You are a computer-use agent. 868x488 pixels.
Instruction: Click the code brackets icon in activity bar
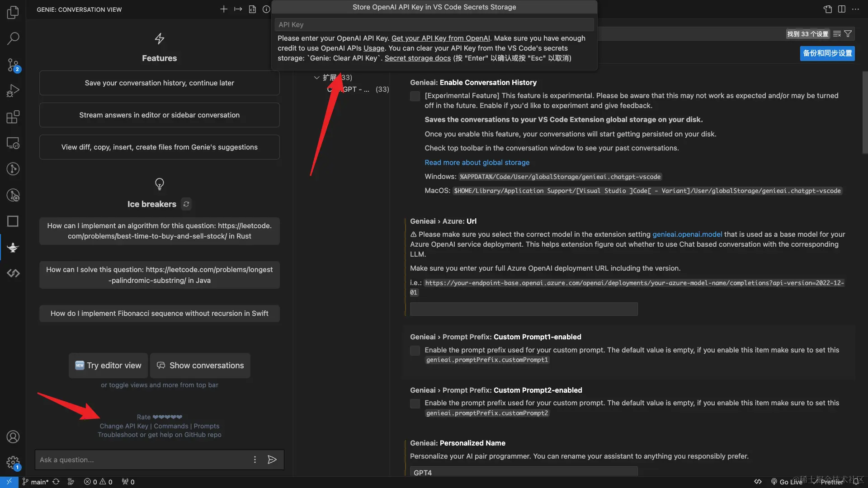(13, 273)
